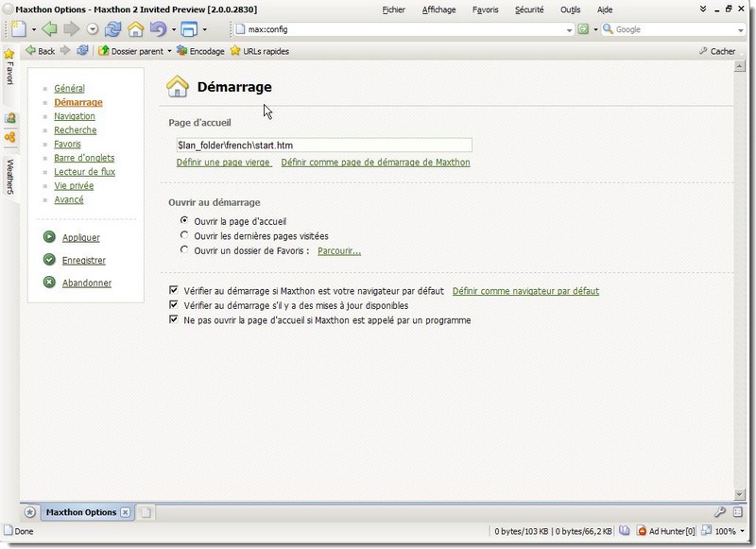Click Appliquer to apply settings
756x549 pixels.
(81, 237)
